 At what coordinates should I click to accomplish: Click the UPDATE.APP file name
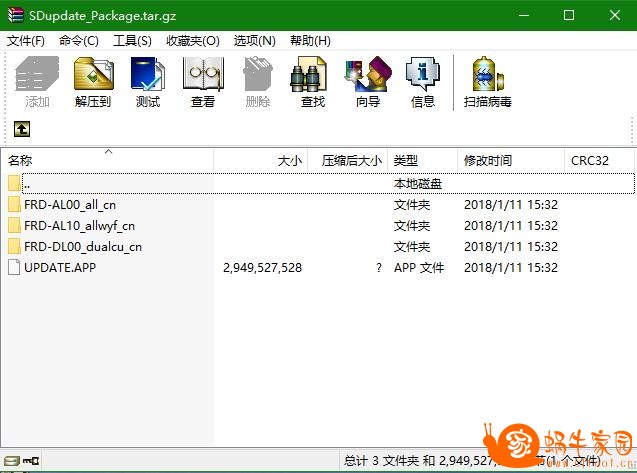60,267
